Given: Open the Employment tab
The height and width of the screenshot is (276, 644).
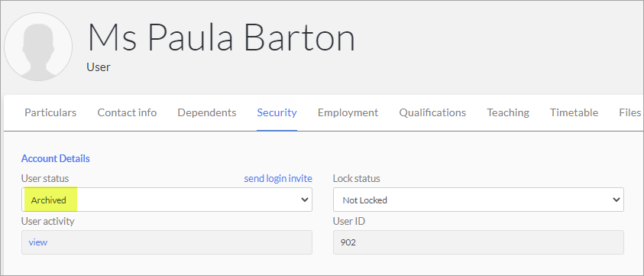Looking at the screenshot, I should (x=348, y=112).
